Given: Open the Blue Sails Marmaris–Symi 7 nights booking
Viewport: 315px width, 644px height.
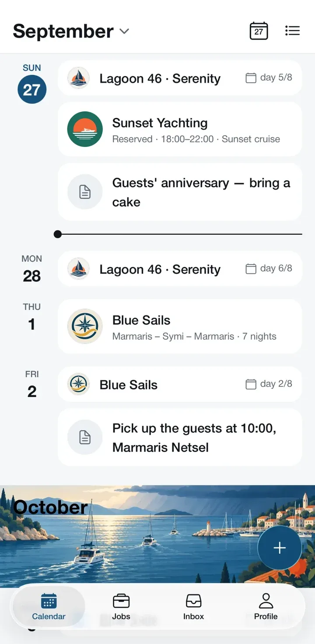Looking at the screenshot, I should coord(180,326).
